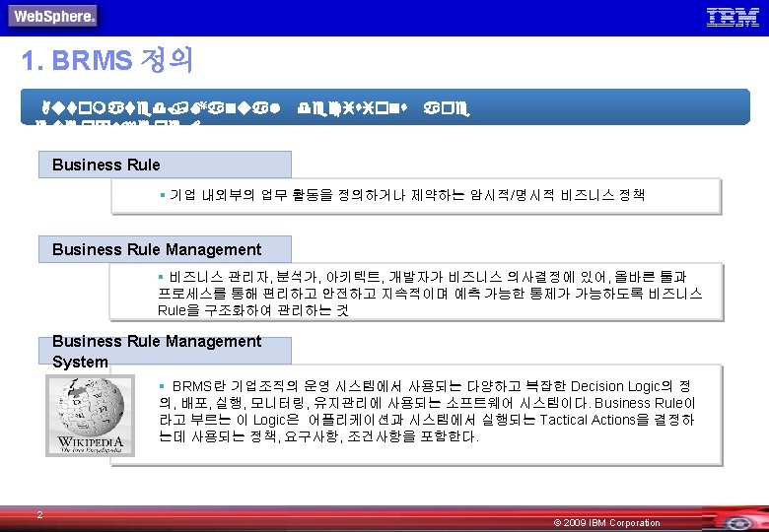Viewport: 769px width, 532px height.
Task: Click the paragraph starting 'BRMS란 기업조직의'
Action: pos(427,411)
